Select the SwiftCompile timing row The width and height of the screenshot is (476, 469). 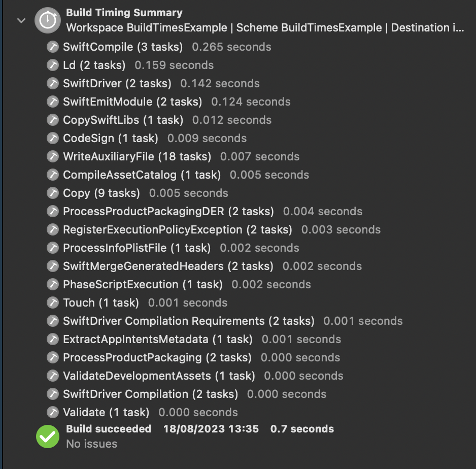pyautogui.click(x=122, y=47)
